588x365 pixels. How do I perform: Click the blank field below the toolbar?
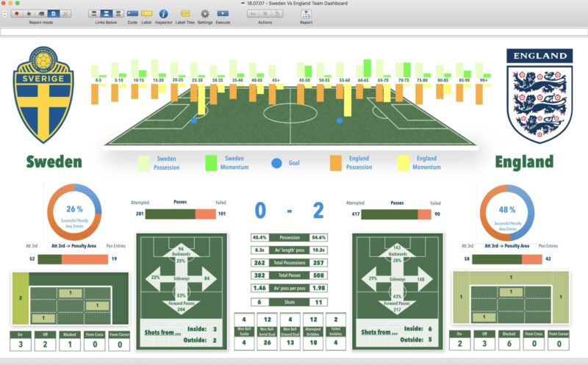tap(293, 32)
